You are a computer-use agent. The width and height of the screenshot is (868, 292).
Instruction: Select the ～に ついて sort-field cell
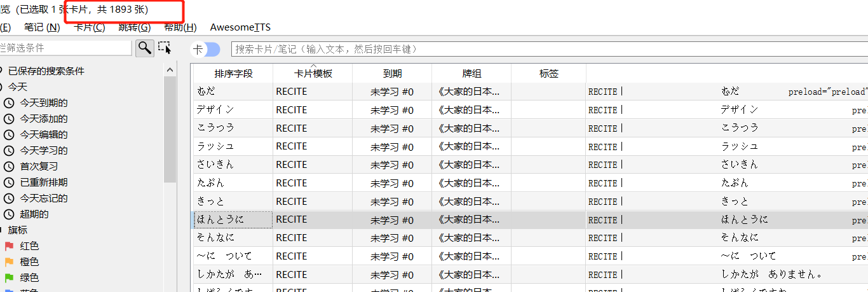tap(233, 256)
